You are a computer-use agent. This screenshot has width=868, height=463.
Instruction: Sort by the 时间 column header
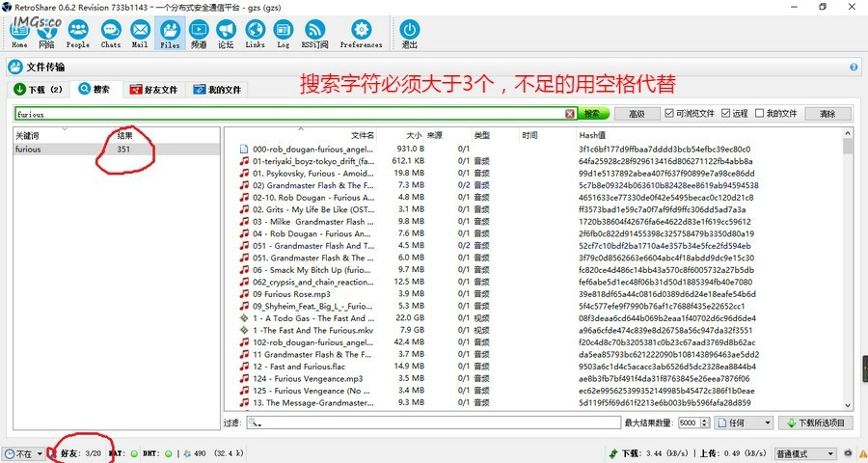pyautogui.click(x=529, y=135)
